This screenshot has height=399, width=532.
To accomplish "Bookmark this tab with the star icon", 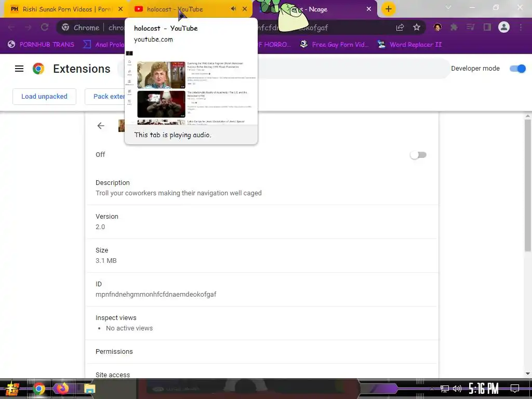I will [417, 28].
